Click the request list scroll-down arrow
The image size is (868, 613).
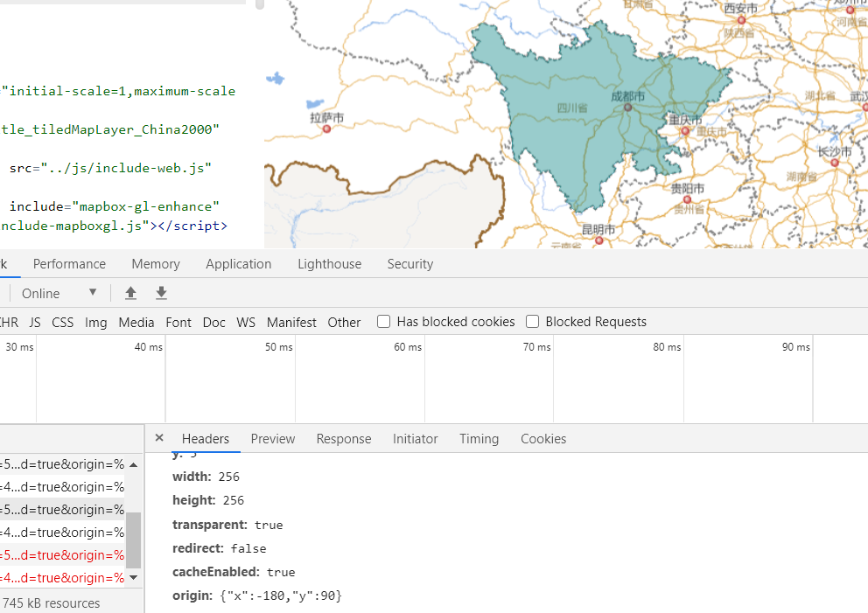pyautogui.click(x=133, y=578)
